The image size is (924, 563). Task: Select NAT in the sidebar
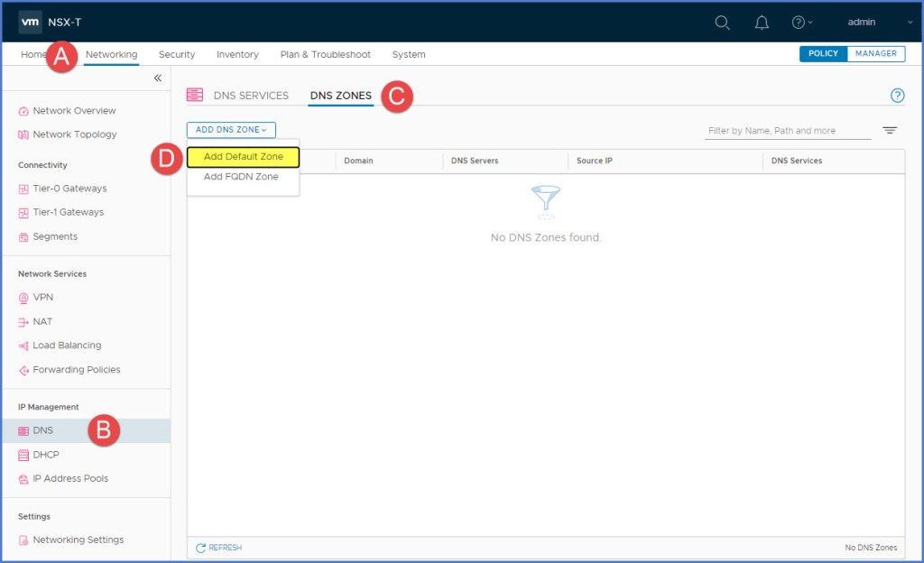pyautogui.click(x=41, y=321)
